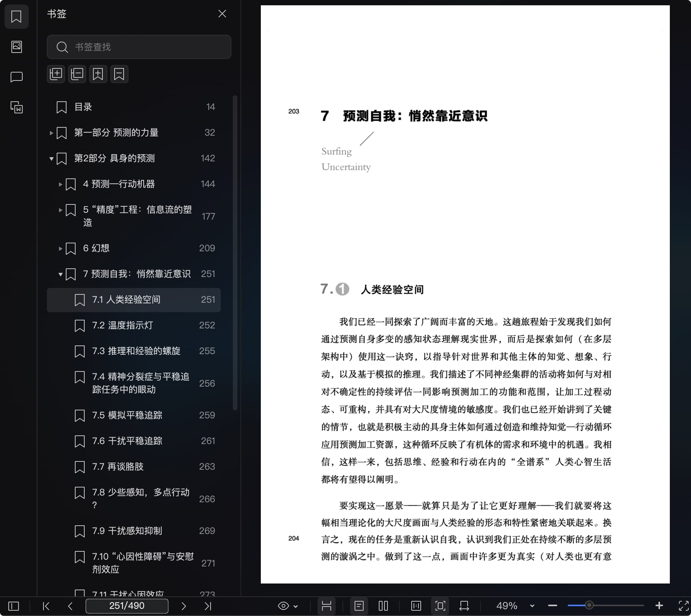Open the comments panel icon
This screenshot has height=616, width=691.
(x=16, y=77)
